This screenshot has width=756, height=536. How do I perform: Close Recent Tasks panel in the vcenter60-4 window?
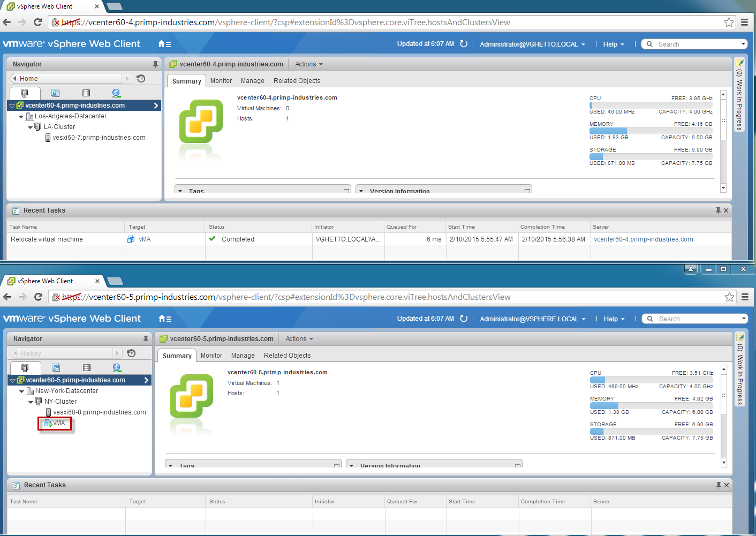726,210
